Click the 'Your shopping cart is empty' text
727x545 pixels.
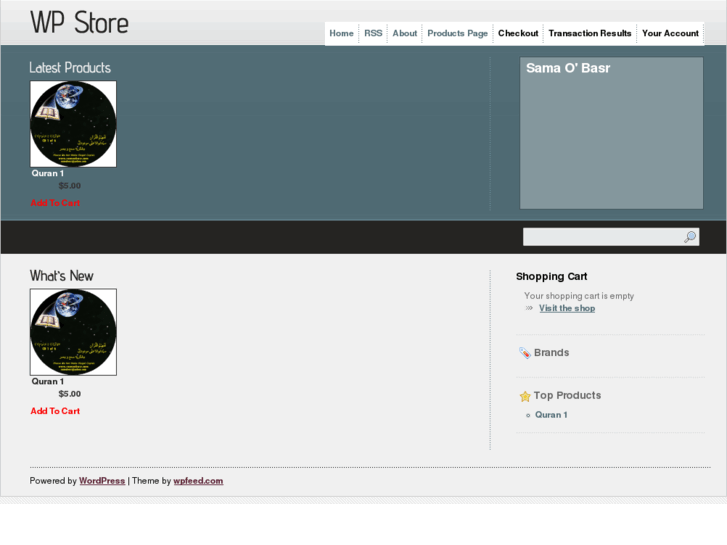coord(579,296)
